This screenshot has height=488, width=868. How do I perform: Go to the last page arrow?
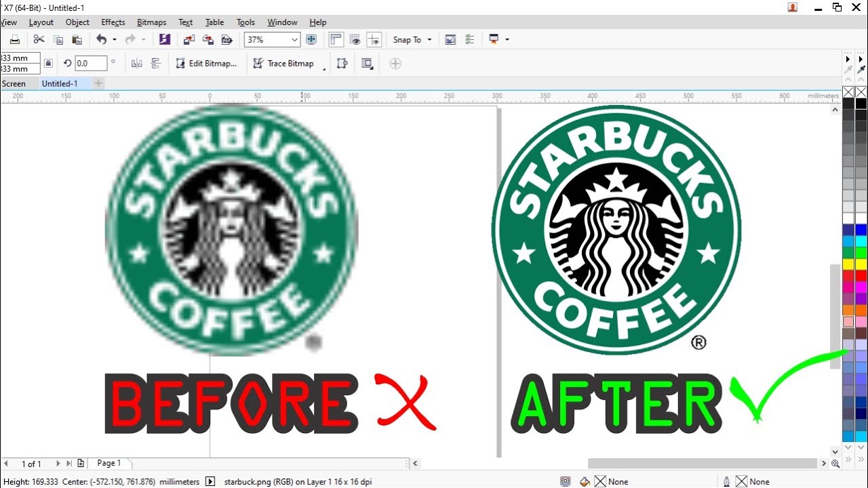68,464
